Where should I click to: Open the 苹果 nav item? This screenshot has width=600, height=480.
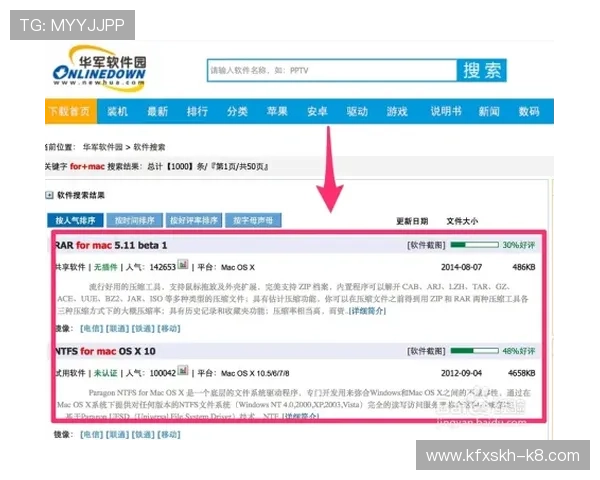[277, 111]
